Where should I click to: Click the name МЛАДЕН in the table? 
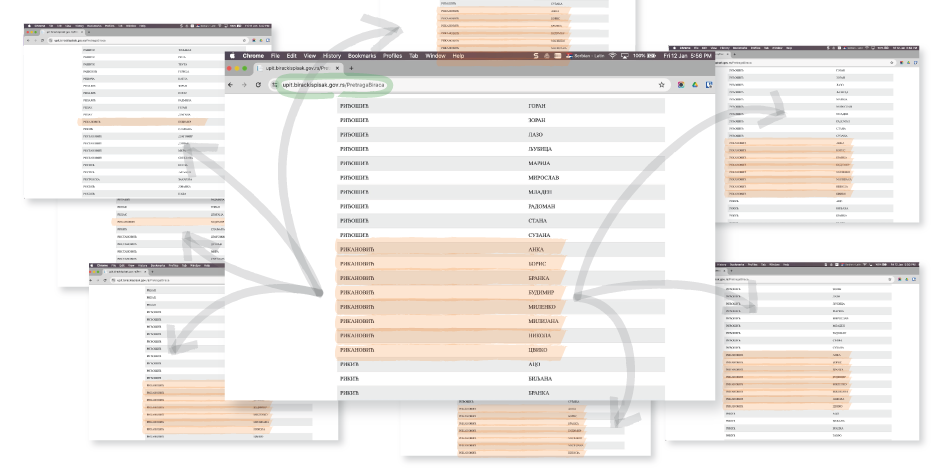coord(540,193)
